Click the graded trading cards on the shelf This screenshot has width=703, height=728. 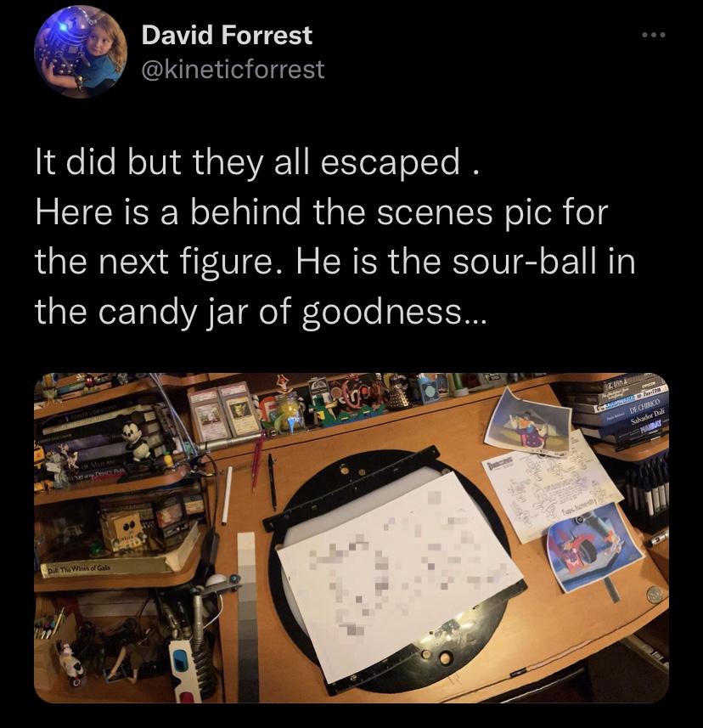(224, 412)
